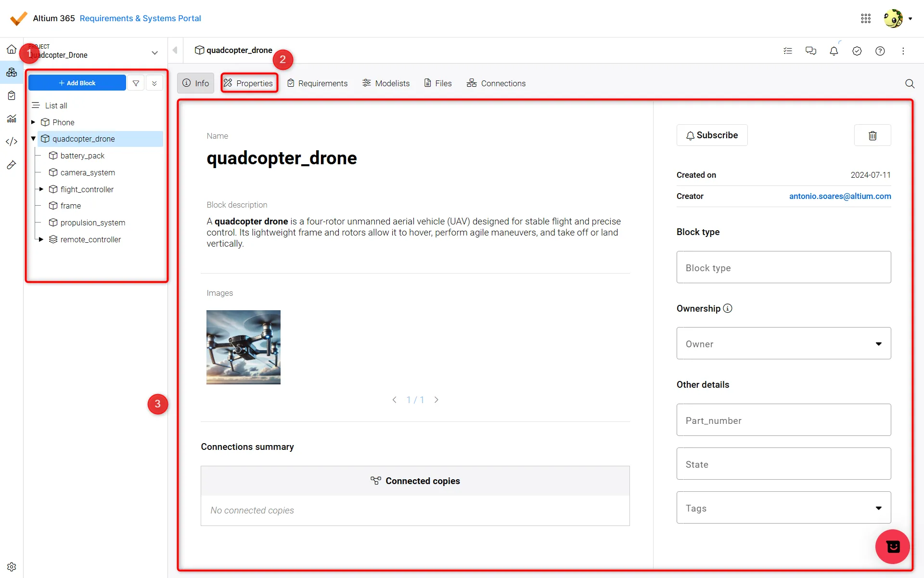This screenshot has width=924, height=578.
Task: Click the search magnifier icon
Action: [x=909, y=83]
